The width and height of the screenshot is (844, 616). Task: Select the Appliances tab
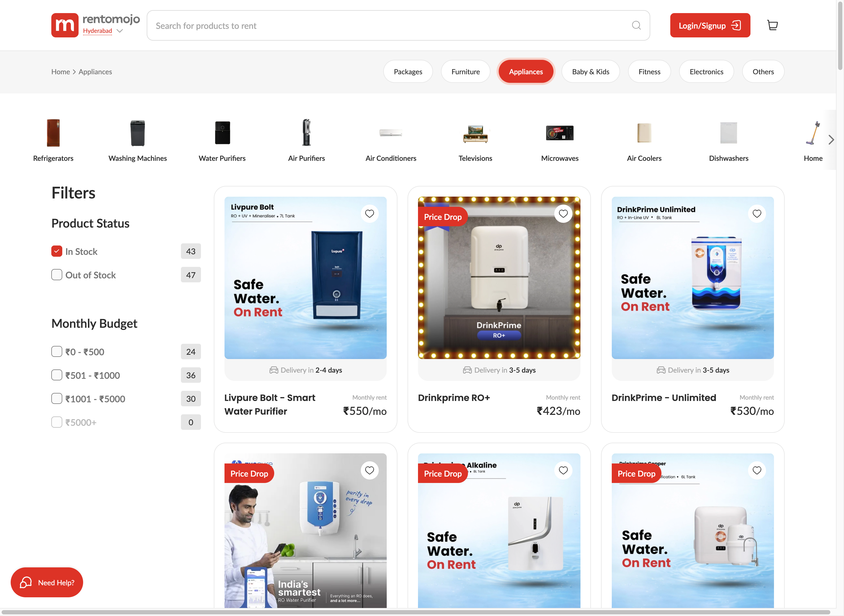(x=526, y=72)
